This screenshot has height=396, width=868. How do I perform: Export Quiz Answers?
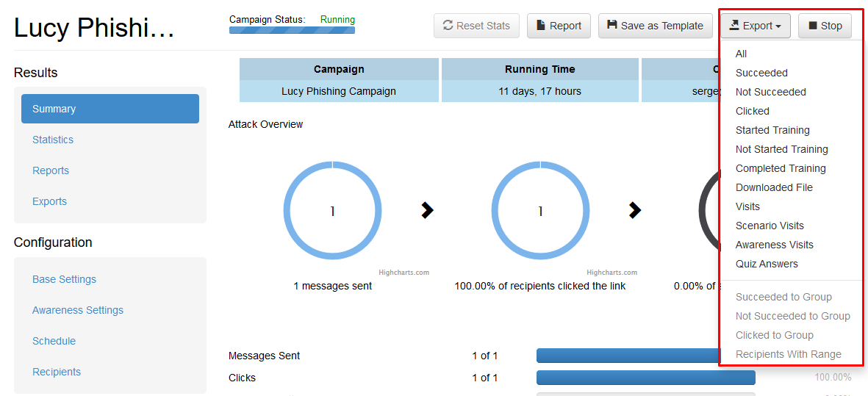click(x=767, y=264)
